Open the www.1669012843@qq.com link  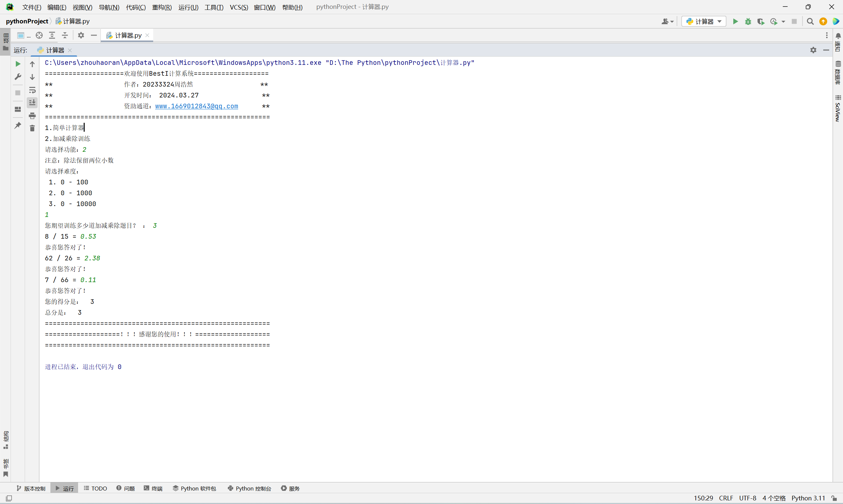click(x=196, y=106)
